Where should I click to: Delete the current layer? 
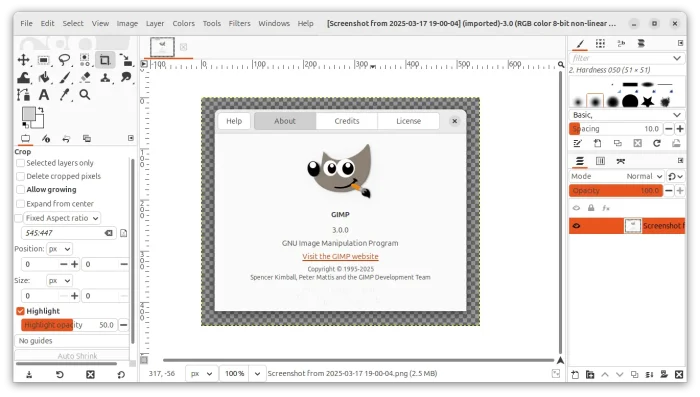[x=679, y=375]
